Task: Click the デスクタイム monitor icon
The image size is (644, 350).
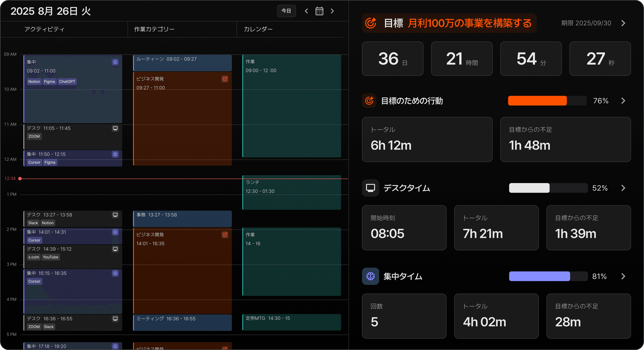Action: coord(370,188)
